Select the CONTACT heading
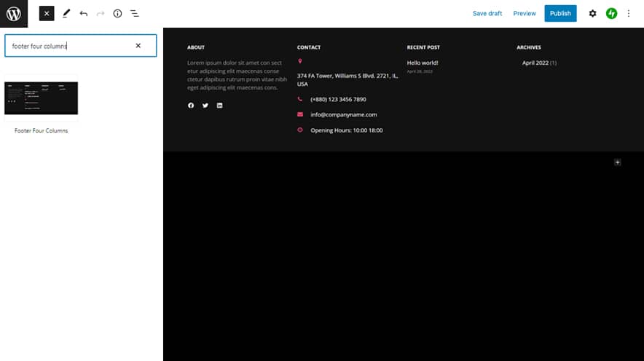 click(309, 47)
